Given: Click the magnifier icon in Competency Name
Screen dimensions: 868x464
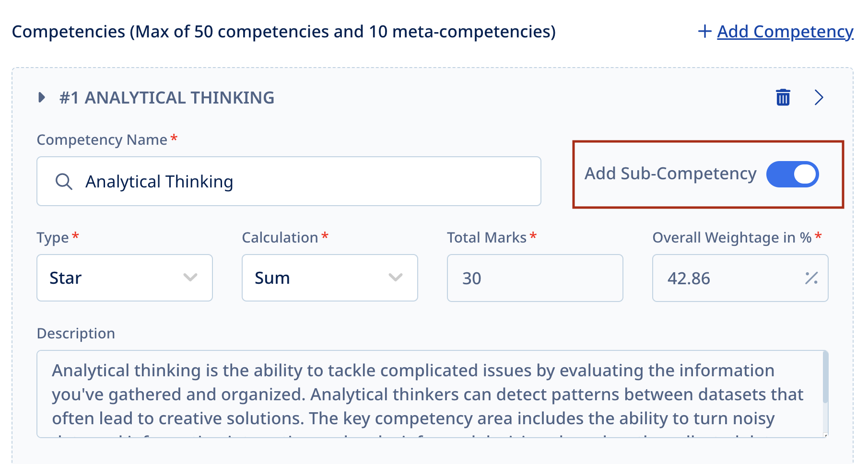Looking at the screenshot, I should point(64,182).
